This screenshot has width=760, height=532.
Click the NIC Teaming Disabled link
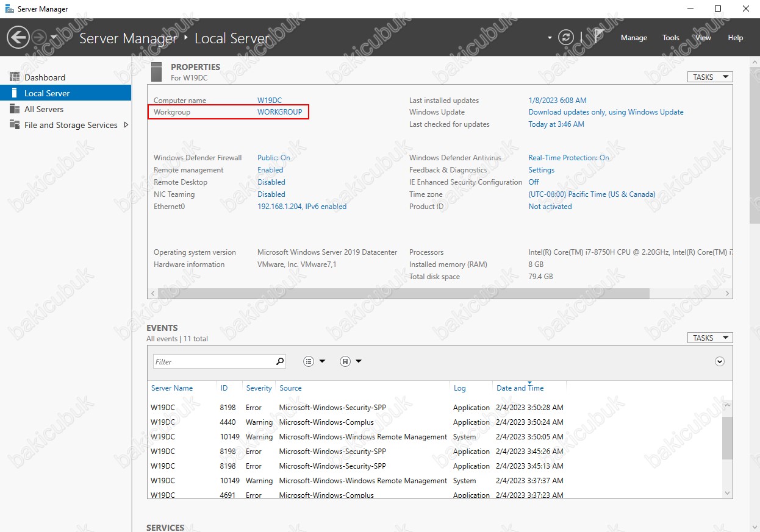(271, 194)
